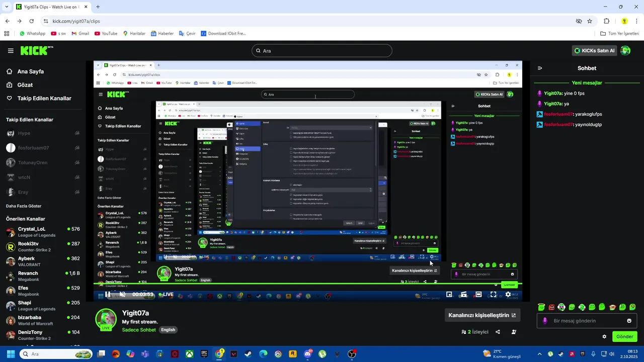Open the WhatsApp bookmark
Viewport: 644px width, 362px height.
click(32, 34)
